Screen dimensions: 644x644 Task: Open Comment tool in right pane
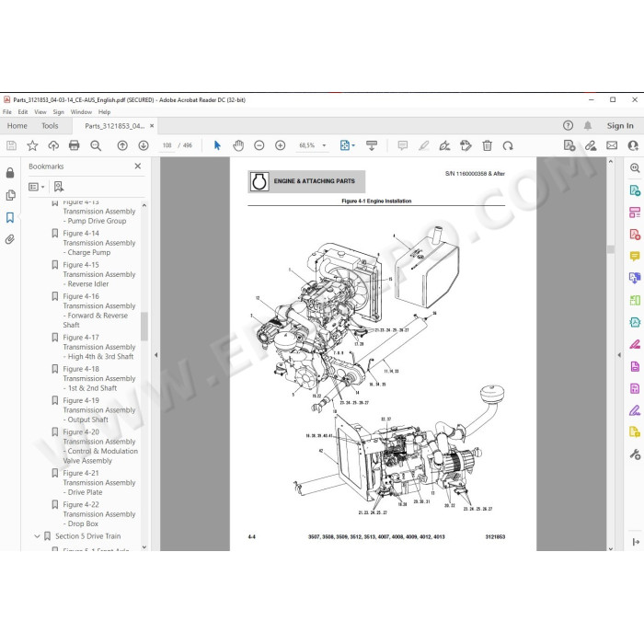coord(635,257)
